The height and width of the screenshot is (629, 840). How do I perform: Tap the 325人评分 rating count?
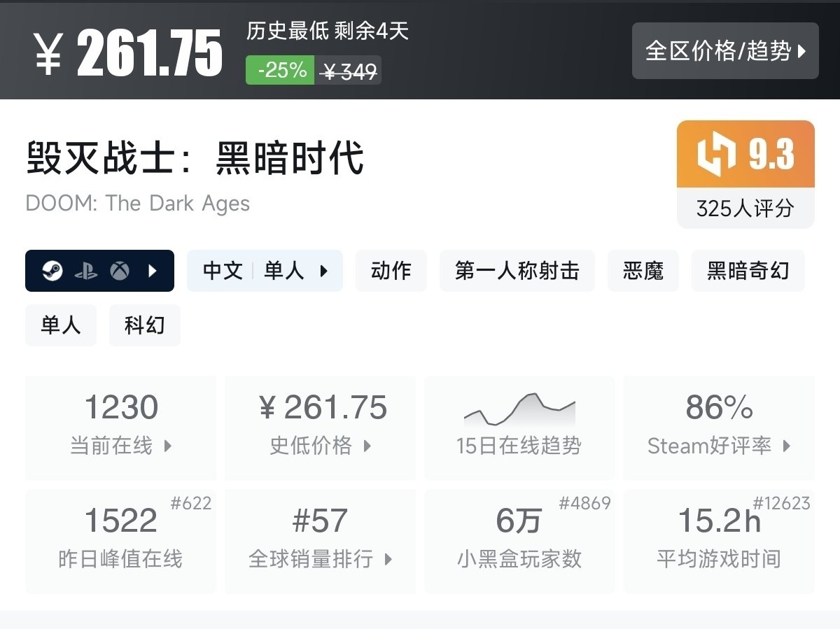point(745,208)
